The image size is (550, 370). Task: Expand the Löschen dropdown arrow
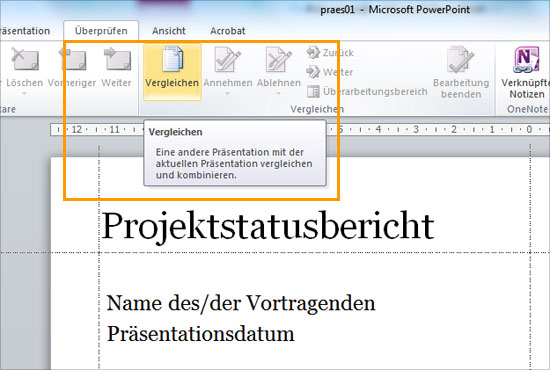(24, 94)
